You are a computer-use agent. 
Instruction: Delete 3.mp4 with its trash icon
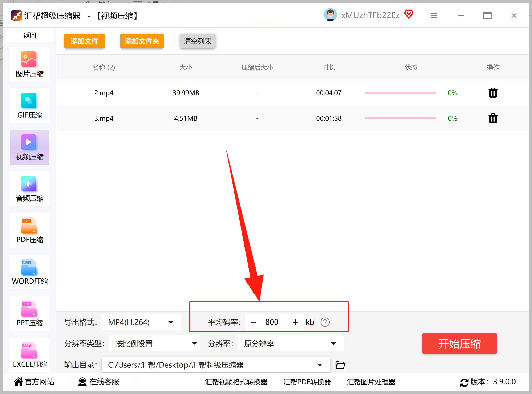(493, 118)
